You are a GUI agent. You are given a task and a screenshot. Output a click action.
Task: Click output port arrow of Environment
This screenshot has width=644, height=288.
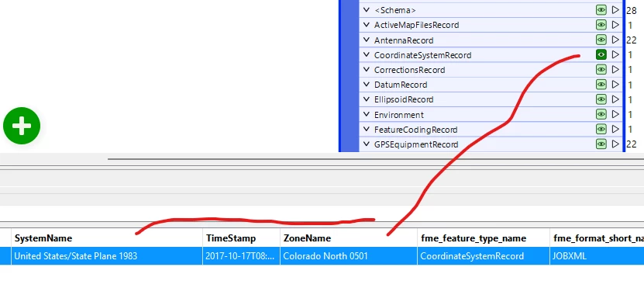coord(615,114)
